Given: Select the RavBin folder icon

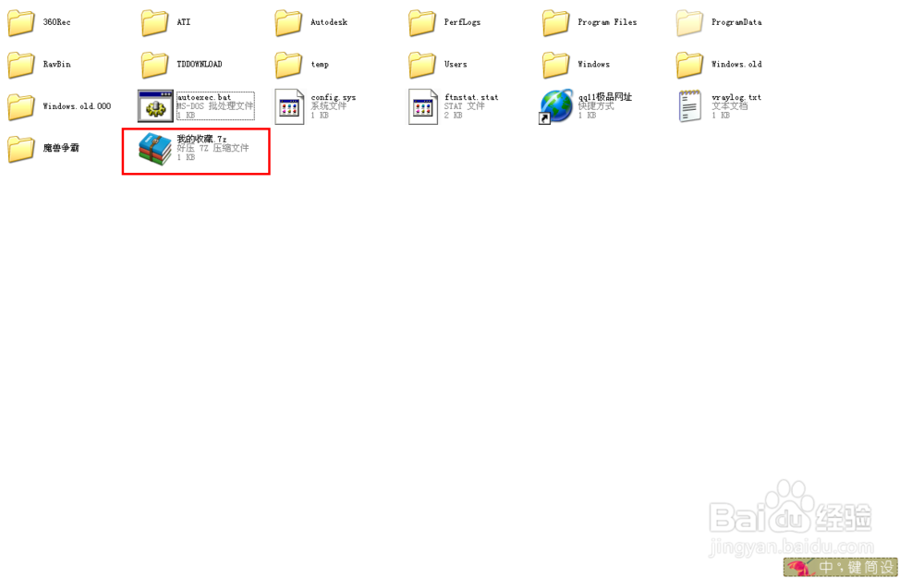Looking at the screenshot, I should pos(21,65).
